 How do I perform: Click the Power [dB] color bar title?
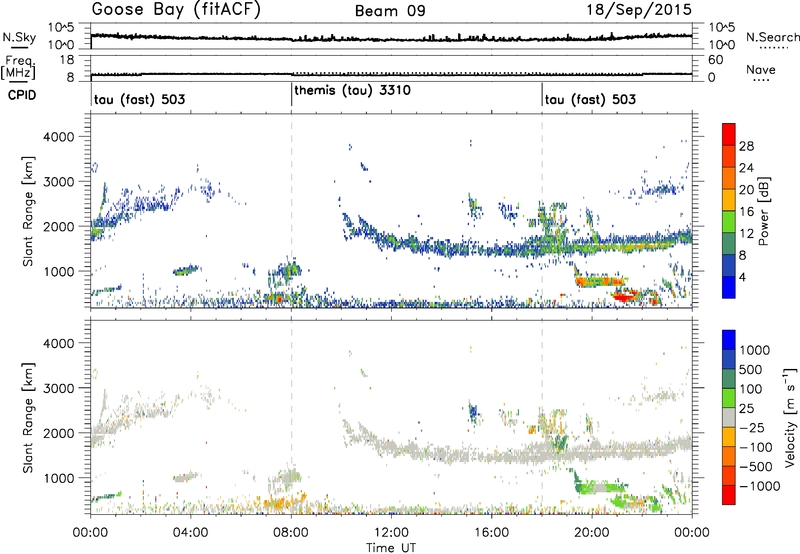click(763, 212)
